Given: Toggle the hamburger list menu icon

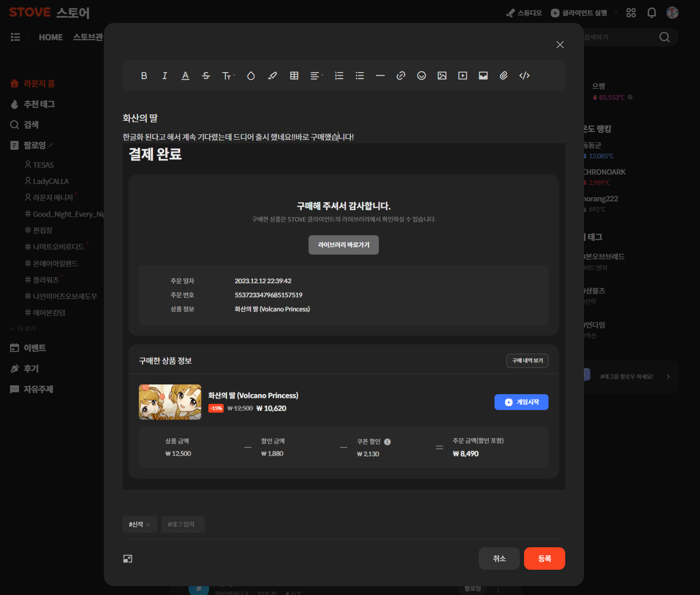Looking at the screenshot, I should pyautogui.click(x=15, y=37).
